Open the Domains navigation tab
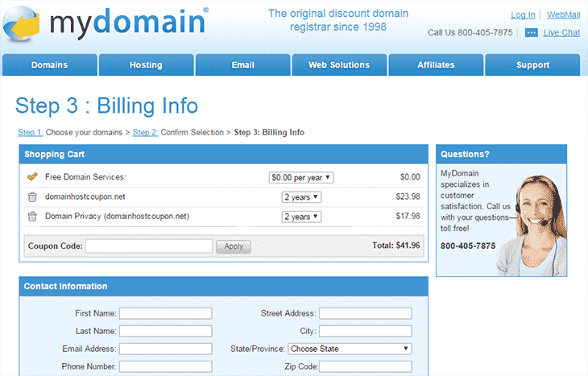 (x=49, y=65)
